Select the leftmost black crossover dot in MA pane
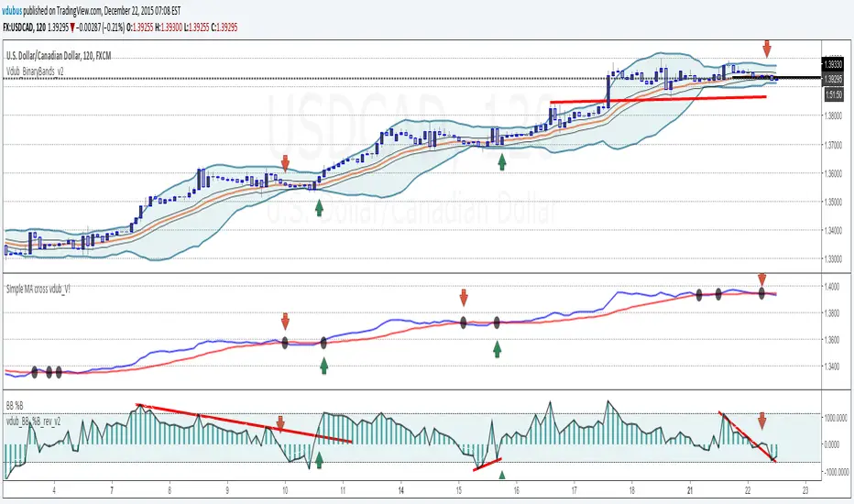854x504 pixels. [36, 372]
